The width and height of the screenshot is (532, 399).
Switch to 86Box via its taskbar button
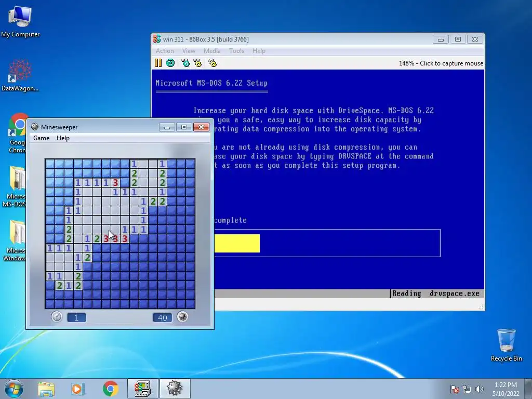143,389
